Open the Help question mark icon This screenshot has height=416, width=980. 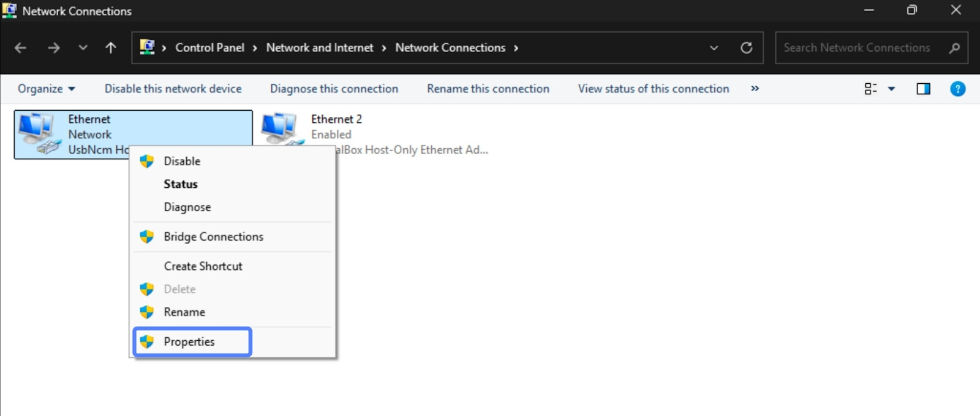(x=957, y=89)
